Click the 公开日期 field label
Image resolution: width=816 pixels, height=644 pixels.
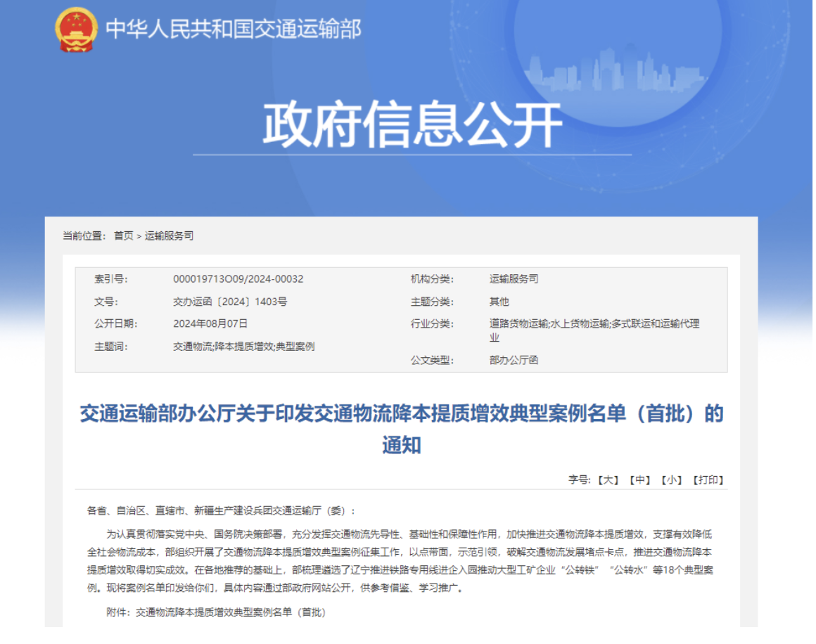click(115, 324)
